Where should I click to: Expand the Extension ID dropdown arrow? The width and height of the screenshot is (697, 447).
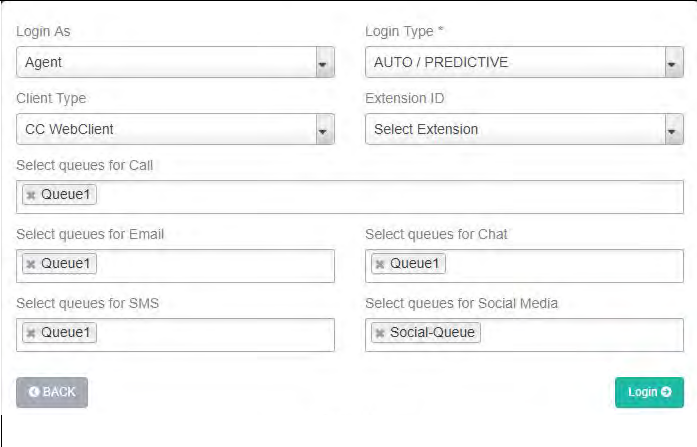point(672,129)
